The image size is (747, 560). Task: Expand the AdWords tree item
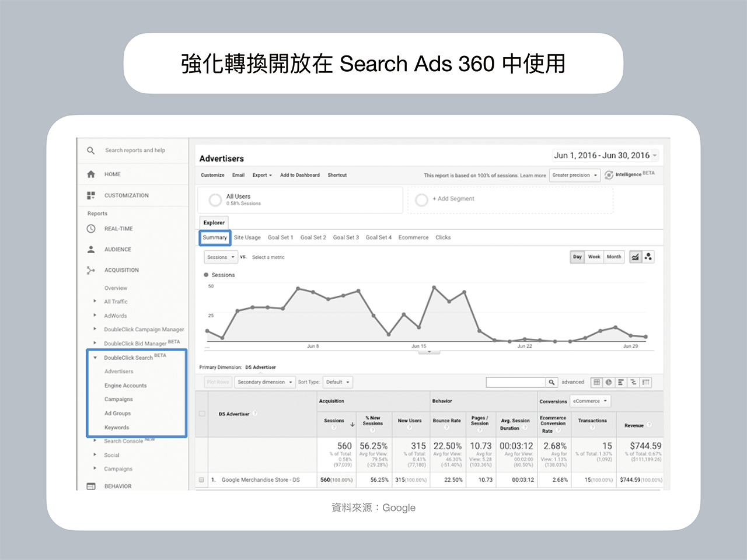(x=95, y=316)
